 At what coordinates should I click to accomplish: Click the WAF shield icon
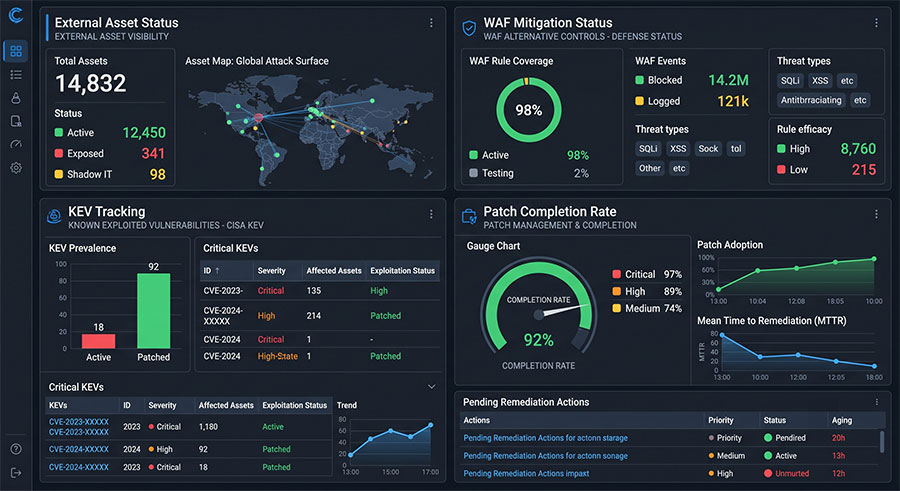(469, 28)
